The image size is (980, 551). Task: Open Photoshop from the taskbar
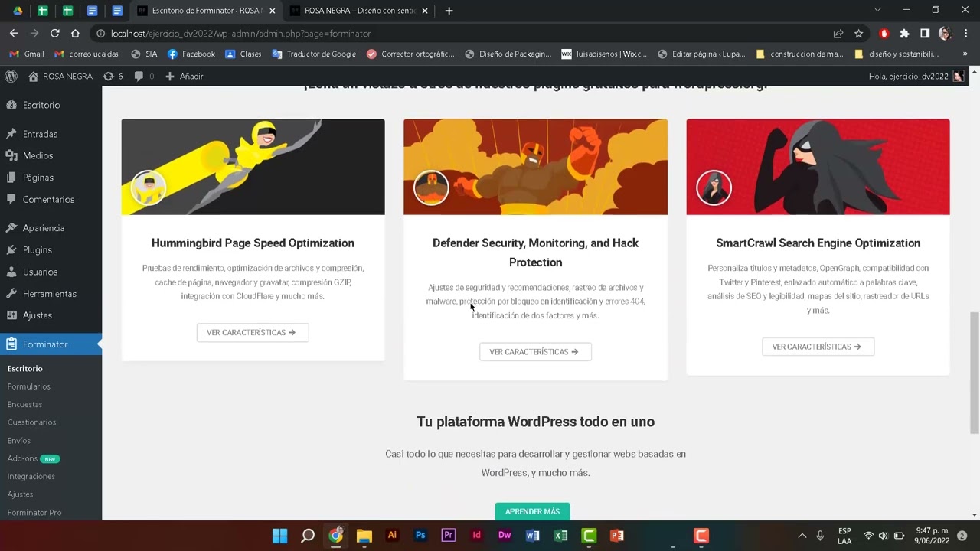coord(420,536)
